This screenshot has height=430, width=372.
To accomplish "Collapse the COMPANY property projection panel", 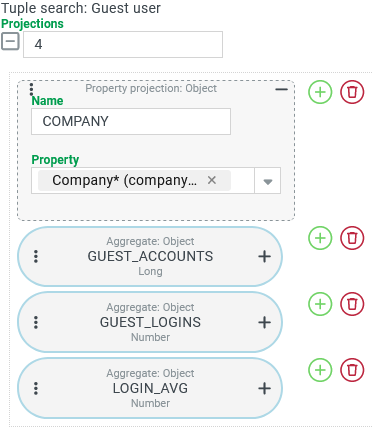I will coord(281,89).
